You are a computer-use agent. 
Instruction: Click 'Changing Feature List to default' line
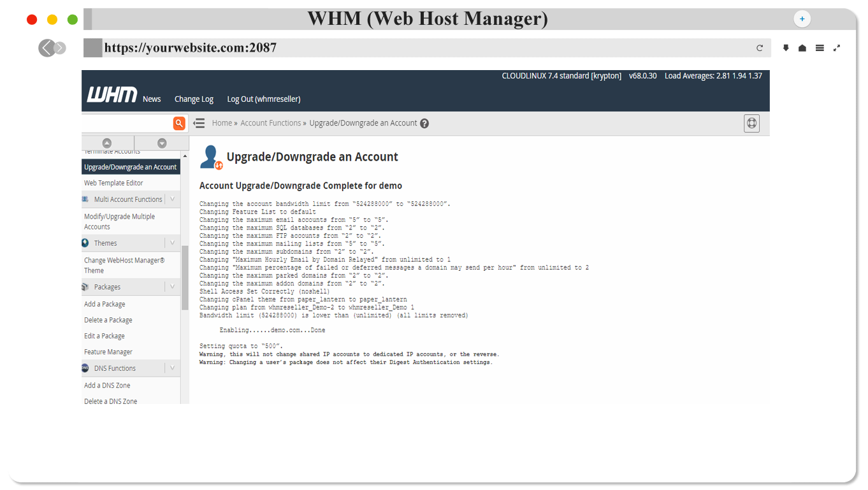pos(257,212)
